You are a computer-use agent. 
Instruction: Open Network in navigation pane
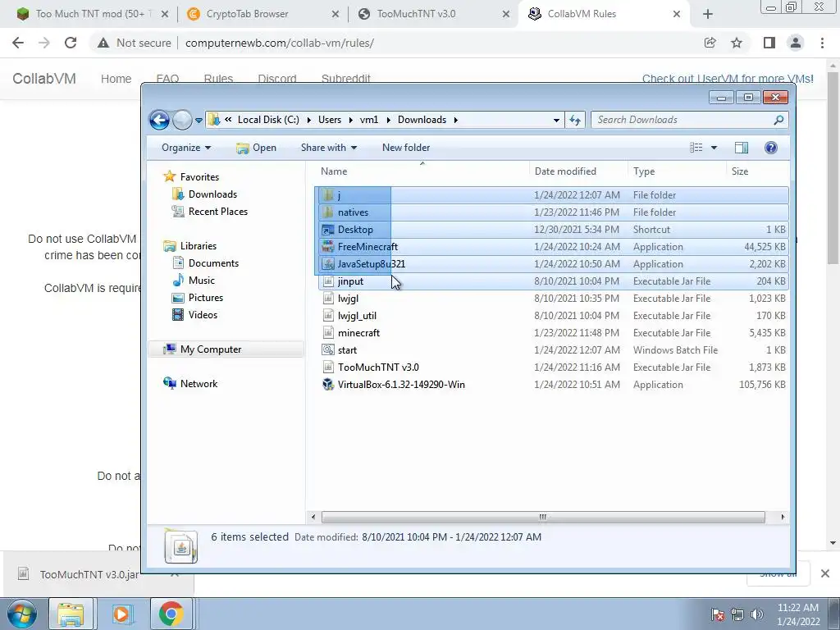(x=199, y=384)
